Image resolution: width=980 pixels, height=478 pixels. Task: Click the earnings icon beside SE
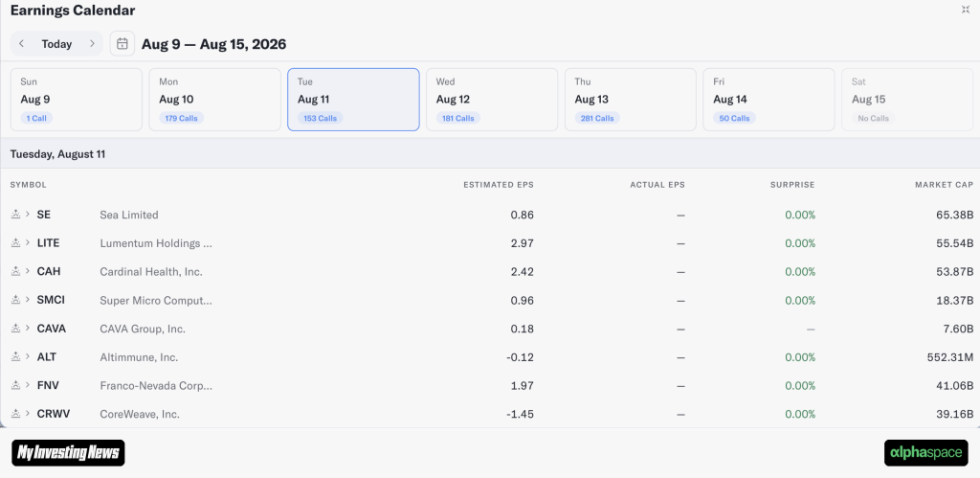(16, 214)
